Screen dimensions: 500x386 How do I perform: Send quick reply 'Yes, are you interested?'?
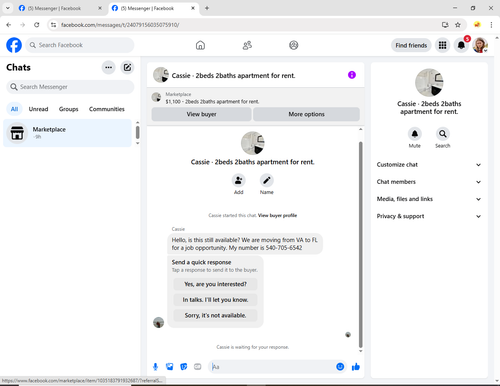click(x=215, y=284)
